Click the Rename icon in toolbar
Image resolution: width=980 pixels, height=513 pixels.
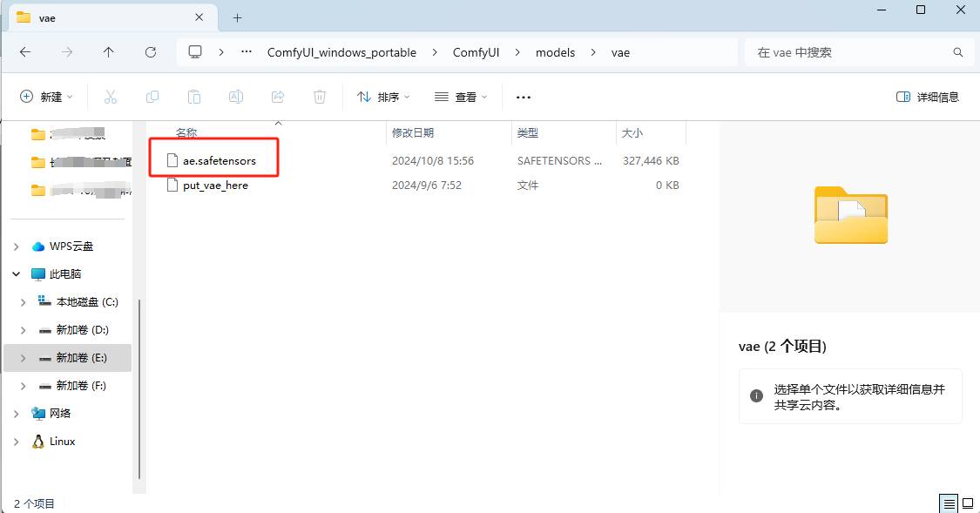click(235, 97)
